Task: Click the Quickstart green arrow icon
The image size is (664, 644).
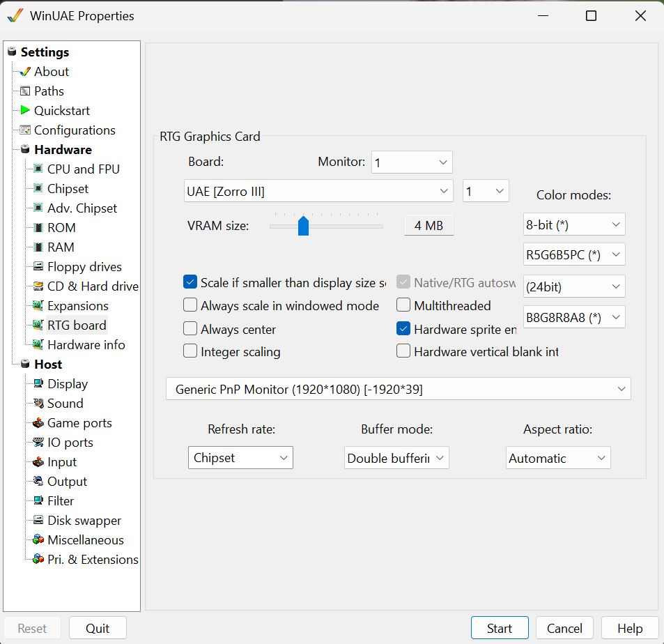Action: tap(25, 110)
